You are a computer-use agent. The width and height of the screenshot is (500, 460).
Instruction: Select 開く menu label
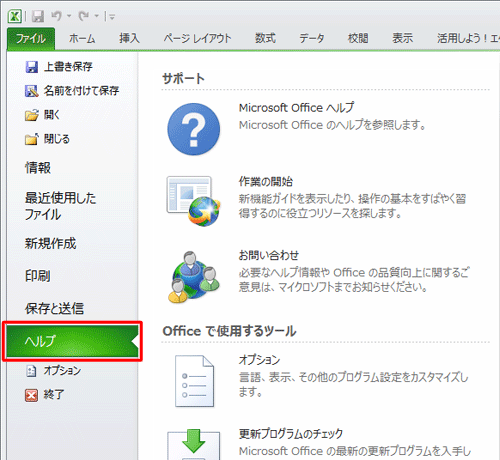pyautogui.click(x=52, y=115)
